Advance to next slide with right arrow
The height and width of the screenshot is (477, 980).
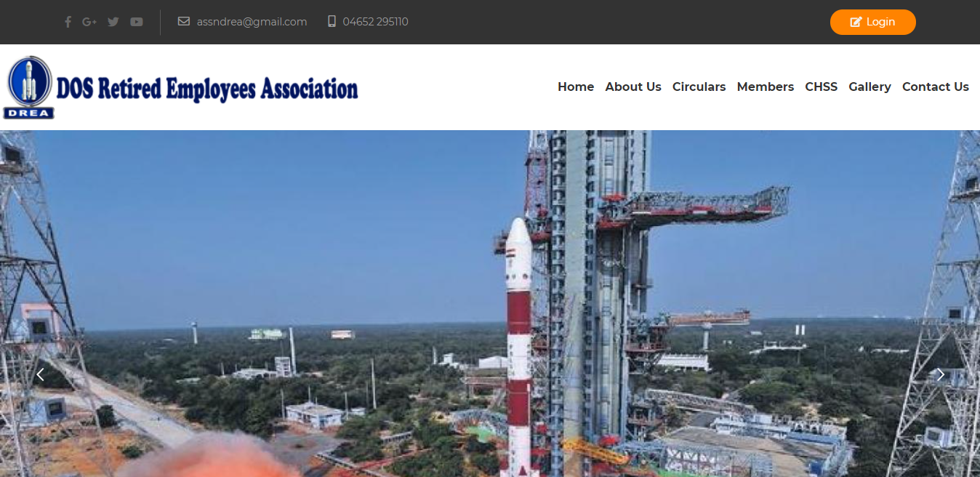point(940,374)
